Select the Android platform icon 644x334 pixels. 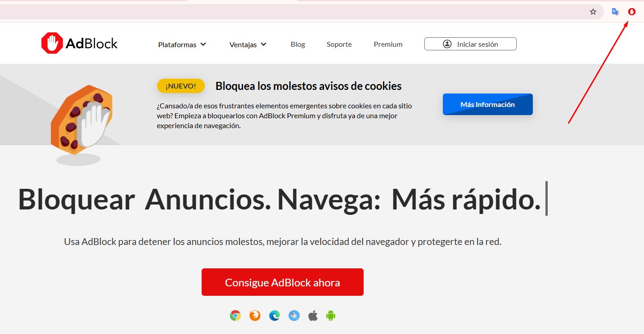coord(331,315)
